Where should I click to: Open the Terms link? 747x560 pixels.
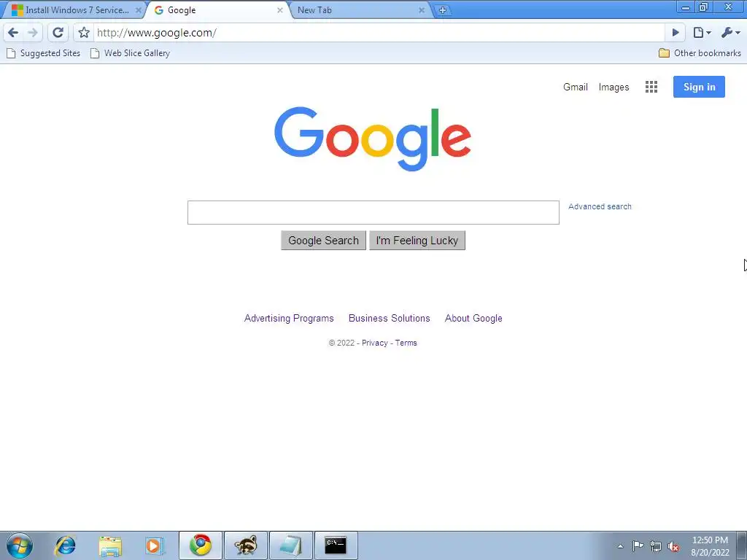[x=406, y=343]
